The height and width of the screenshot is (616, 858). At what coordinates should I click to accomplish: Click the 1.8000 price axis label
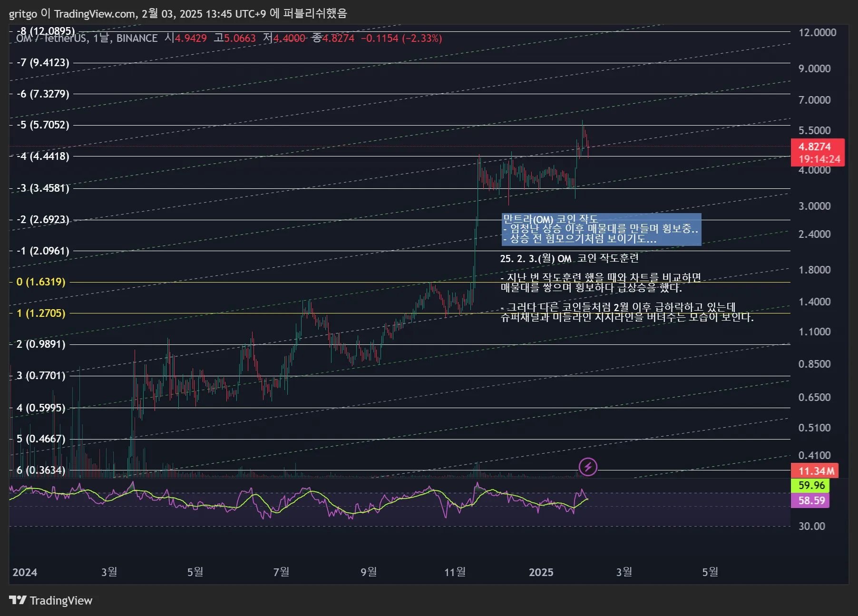pyautogui.click(x=814, y=270)
